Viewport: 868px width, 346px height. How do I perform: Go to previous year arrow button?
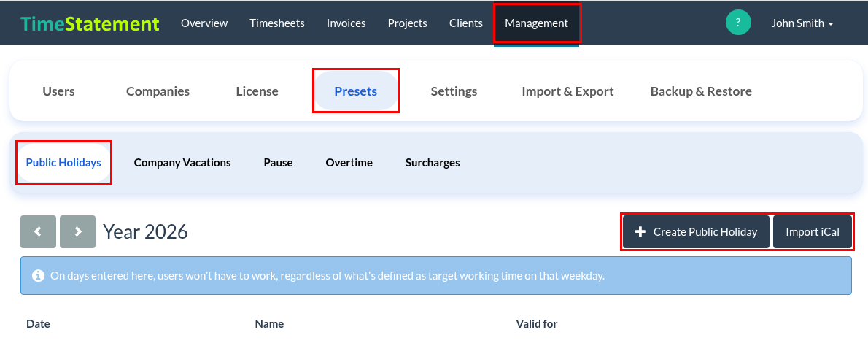coord(38,231)
